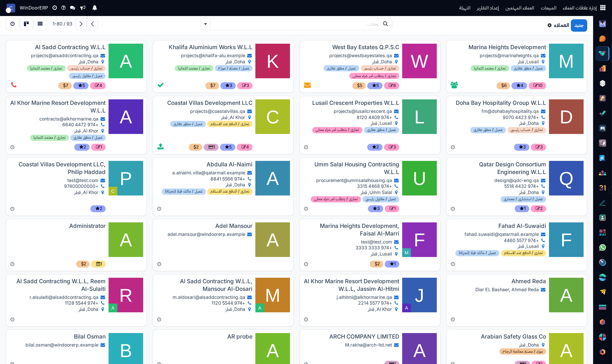Click email projects@lusailcrescent.qa

click(363, 111)
